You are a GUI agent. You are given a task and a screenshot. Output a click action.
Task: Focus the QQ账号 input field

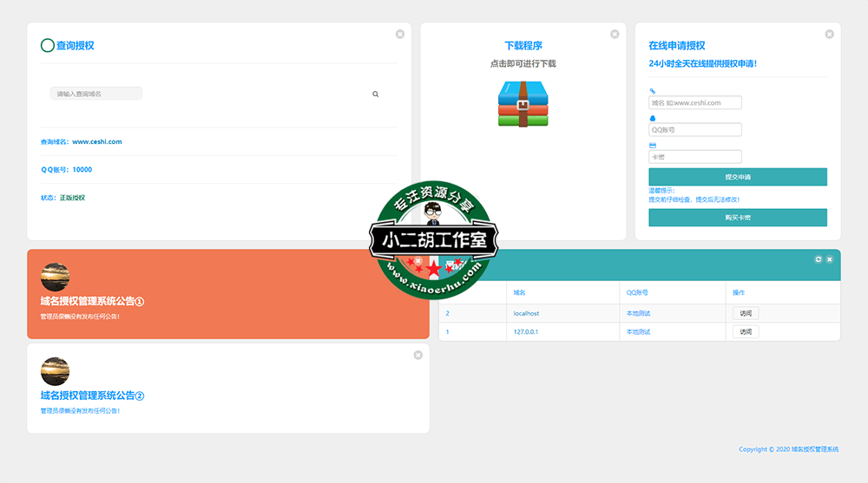tap(694, 129)
